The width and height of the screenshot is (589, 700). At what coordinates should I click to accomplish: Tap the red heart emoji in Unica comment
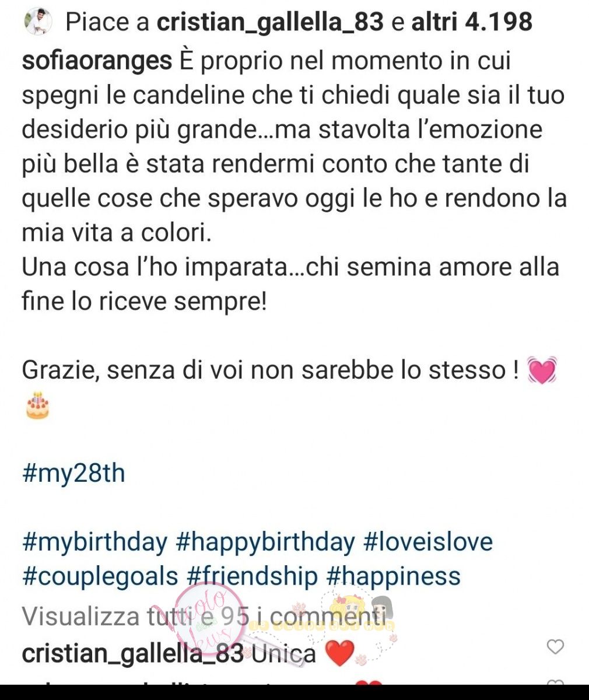pyautogui.click(x=339, y=653)
